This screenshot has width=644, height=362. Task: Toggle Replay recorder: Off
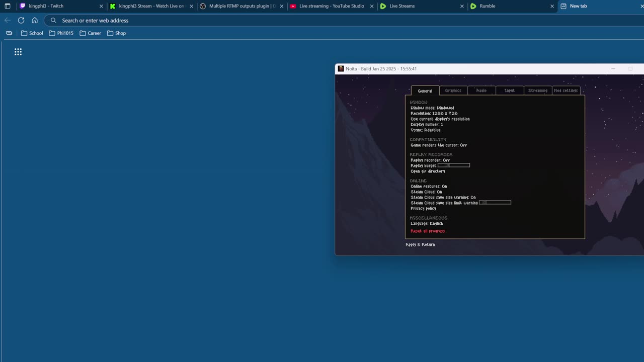(430, 160)
